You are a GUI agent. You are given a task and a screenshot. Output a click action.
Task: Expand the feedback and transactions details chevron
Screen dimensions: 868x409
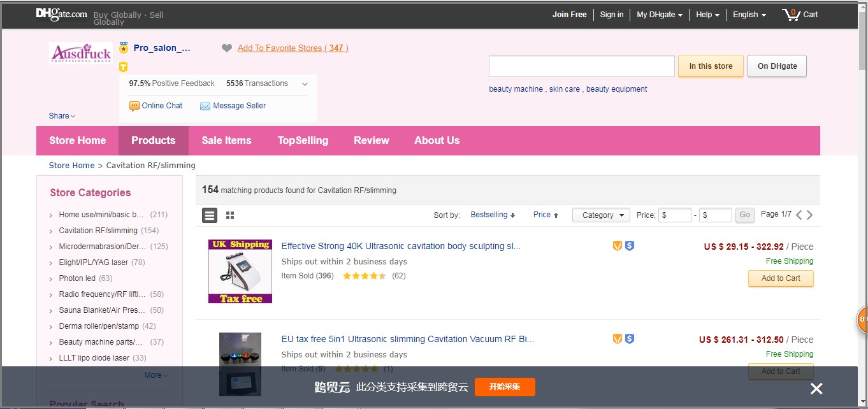click(x=305, y=84)
